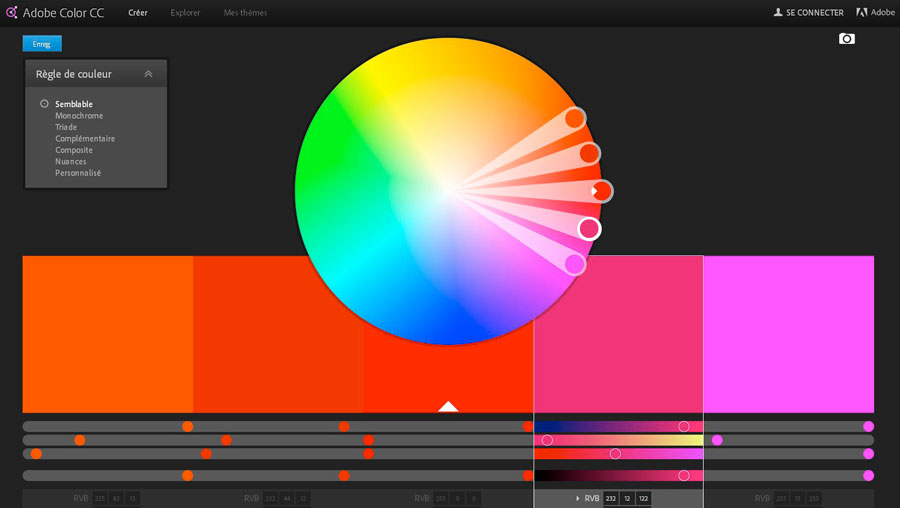This screenshot has width=900, height=508.
Task: Click the pink swatch's black-to-pink brightness slider handle
Action: (x=684, y=475)
